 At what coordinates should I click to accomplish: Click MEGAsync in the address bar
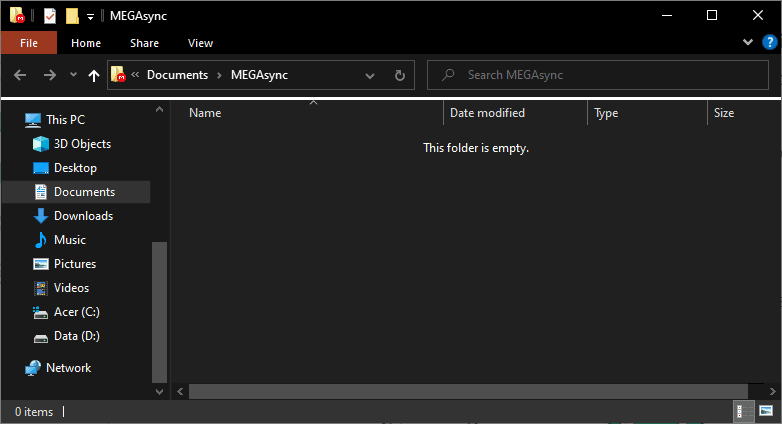coord(259,75)
